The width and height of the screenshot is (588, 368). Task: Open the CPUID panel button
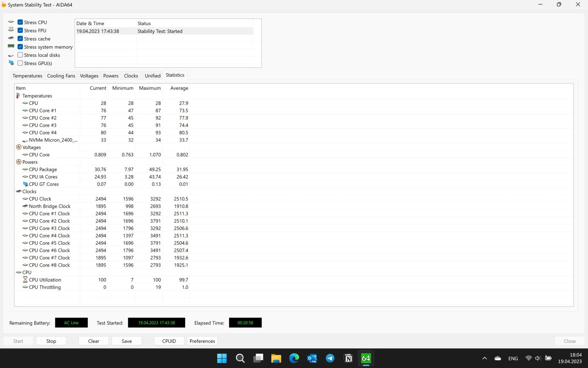pyautogui.click(x=169, y=341)
